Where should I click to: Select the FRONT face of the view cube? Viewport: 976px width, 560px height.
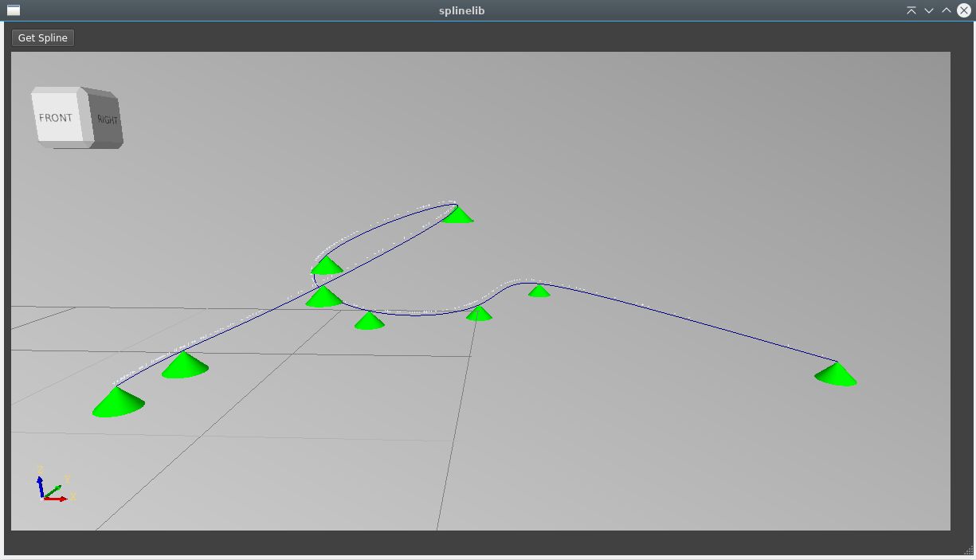coord(57,116)
